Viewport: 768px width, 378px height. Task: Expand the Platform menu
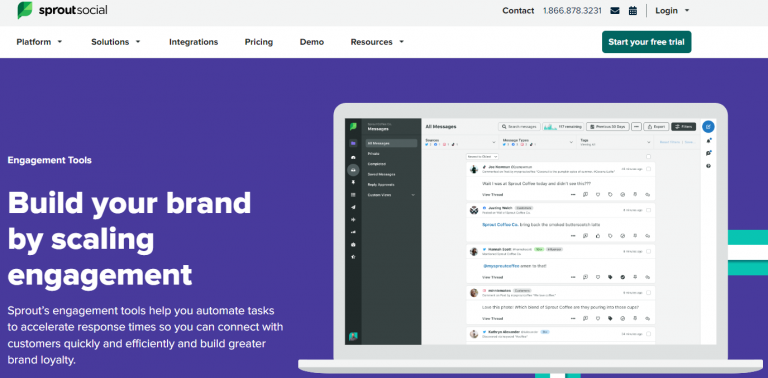click(x=39, y=42)
